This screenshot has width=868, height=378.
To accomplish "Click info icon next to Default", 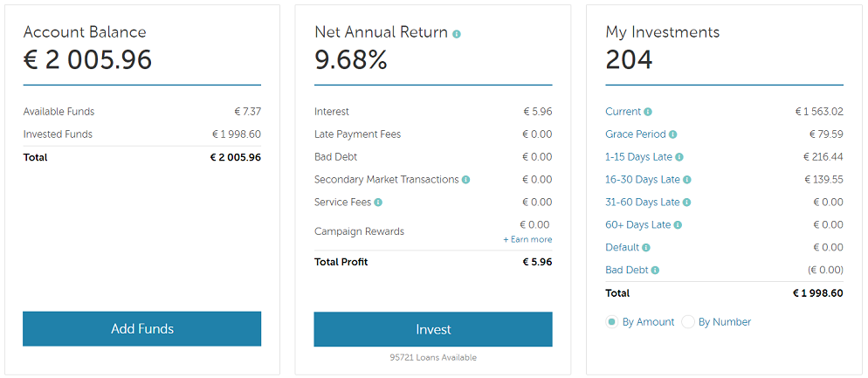I will [646, 248].
